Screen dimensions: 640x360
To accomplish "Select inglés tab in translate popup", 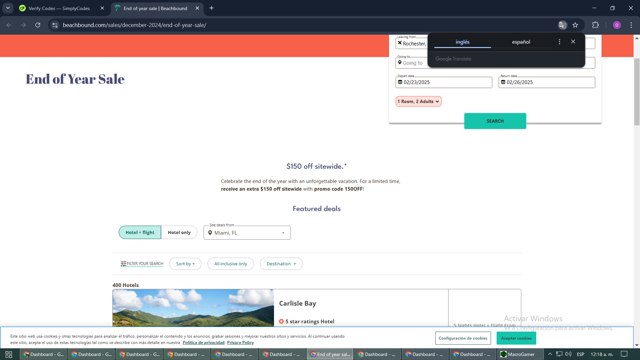I will point(462,42).
